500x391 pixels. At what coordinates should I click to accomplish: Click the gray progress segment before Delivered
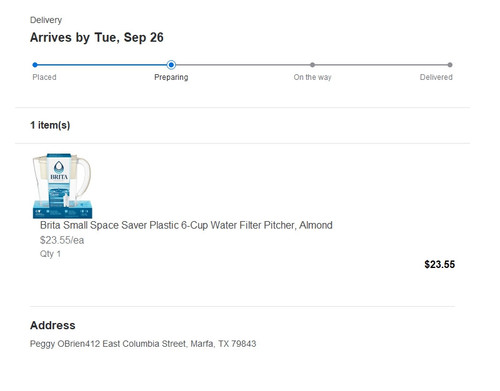point(381,65)
